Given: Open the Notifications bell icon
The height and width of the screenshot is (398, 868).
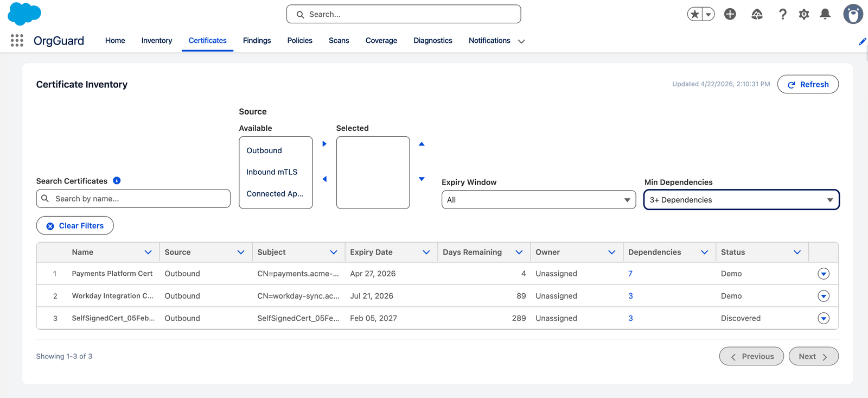Looking at the screenshot, I should (825, 14).
